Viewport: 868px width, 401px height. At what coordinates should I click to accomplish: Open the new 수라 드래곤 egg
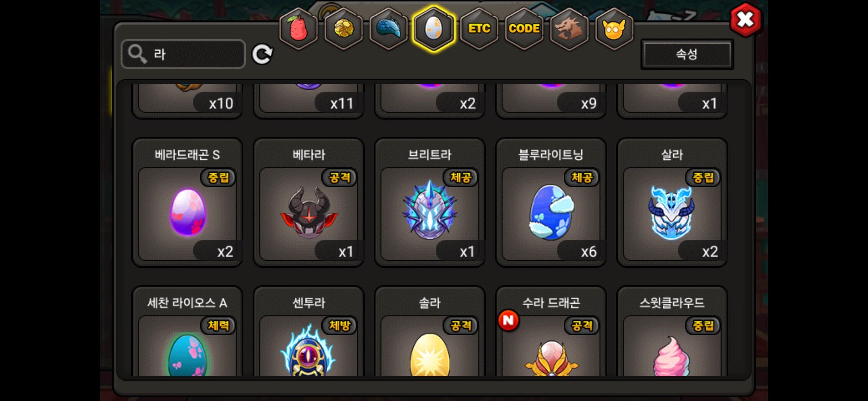[551, 332]
